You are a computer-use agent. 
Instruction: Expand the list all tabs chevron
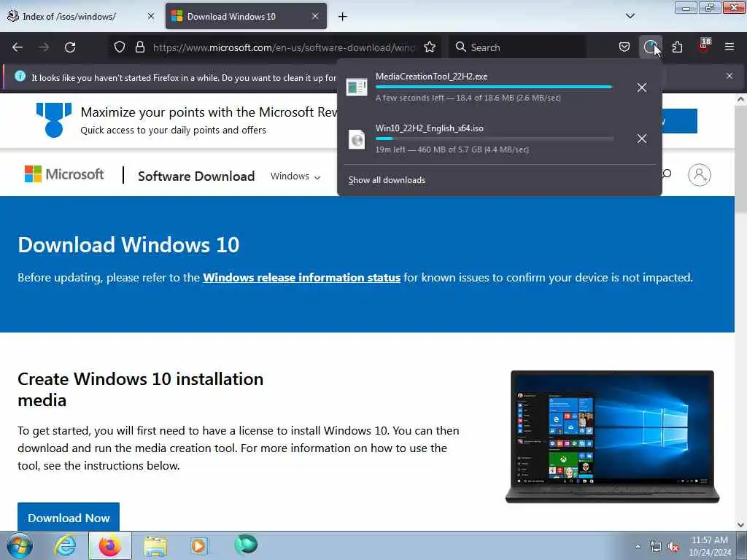[630, 16]
